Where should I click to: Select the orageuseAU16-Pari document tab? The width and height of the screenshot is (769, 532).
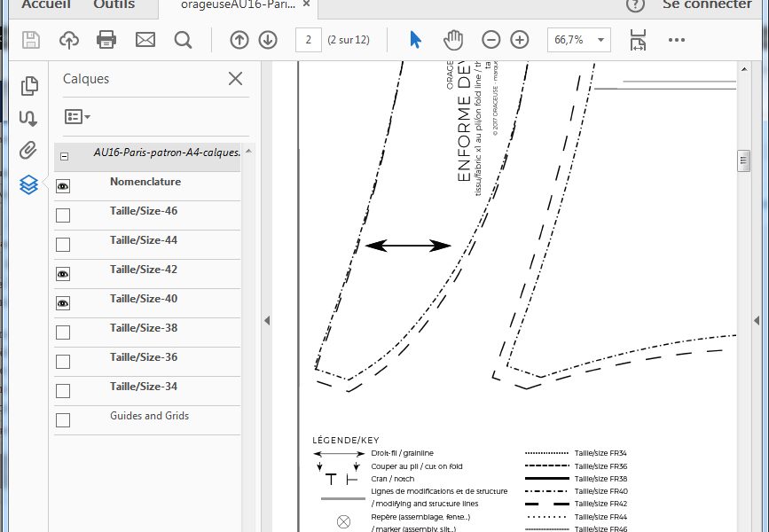(x=238, y=5)
